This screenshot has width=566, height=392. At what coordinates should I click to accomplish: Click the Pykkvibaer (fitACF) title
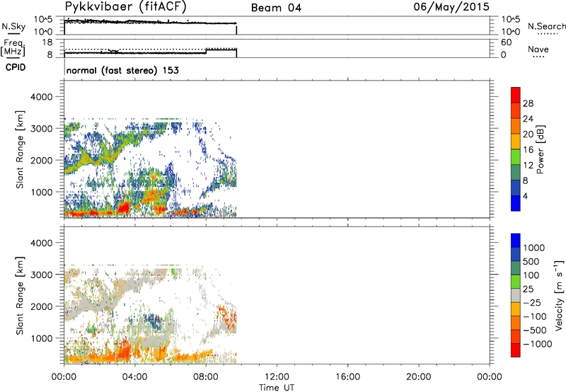pyautogui.click(x=126, y=6)
